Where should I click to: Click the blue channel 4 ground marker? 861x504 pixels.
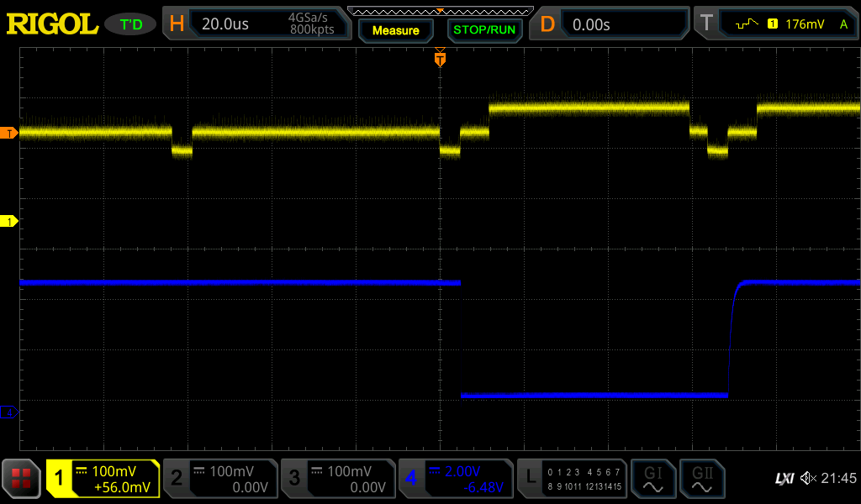click(x=8, y=412)
